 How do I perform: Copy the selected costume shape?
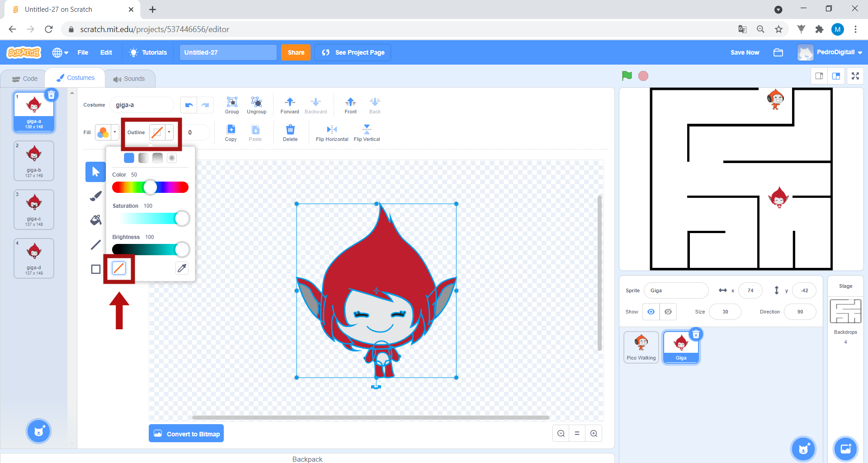(231, 133)
